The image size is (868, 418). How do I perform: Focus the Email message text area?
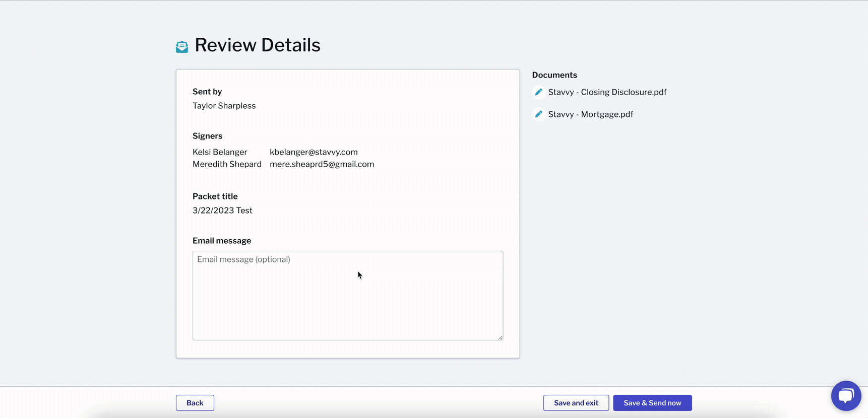[348, 296]
